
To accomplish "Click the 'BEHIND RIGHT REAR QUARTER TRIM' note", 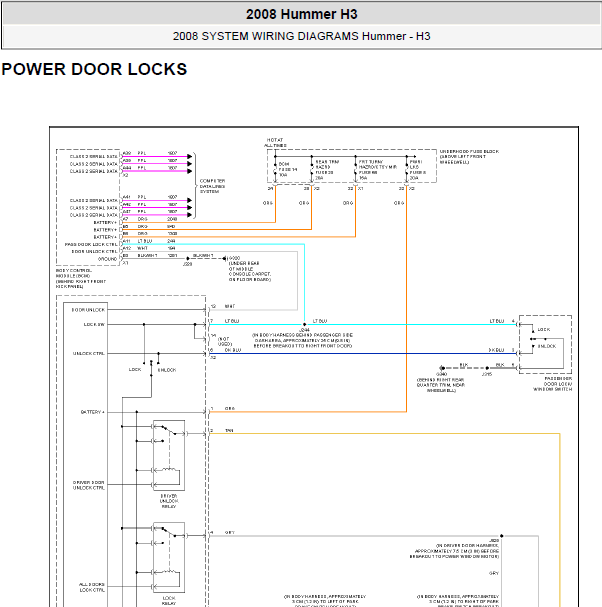I will [440, 385].
